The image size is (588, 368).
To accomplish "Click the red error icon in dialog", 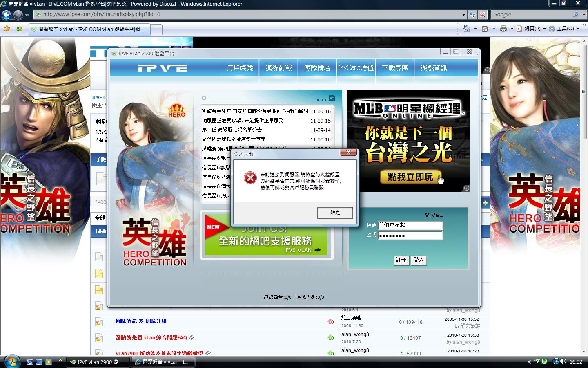I will [250, 178].
